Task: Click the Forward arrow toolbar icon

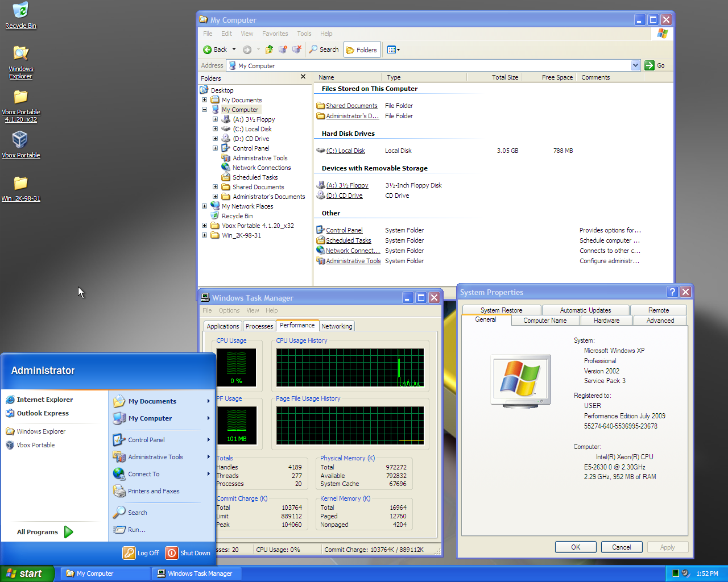Action: click(247, 49)
